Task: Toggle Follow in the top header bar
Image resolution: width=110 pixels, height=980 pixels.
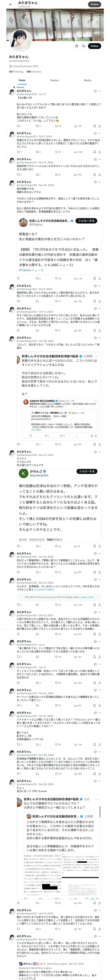Action: pyautogui.click(x=95, y=4)
